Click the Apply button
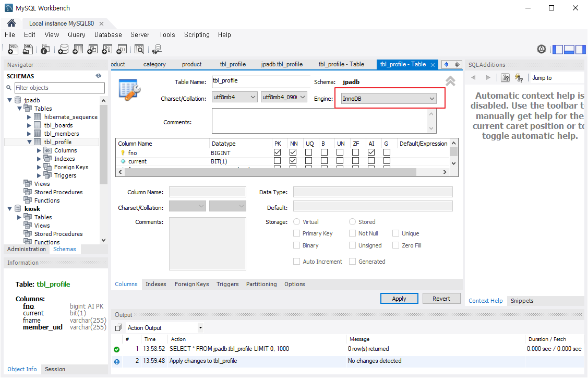Image resolution: width=588 pixels, height=378 pixels. (x=399, y=299)
